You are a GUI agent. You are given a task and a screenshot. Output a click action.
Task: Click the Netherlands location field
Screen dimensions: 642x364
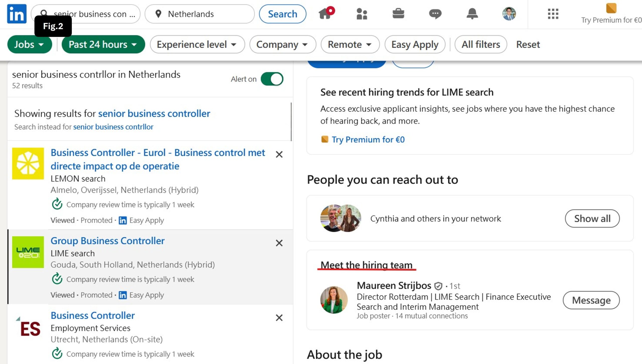pyautogui.click(x=199, y=14)
